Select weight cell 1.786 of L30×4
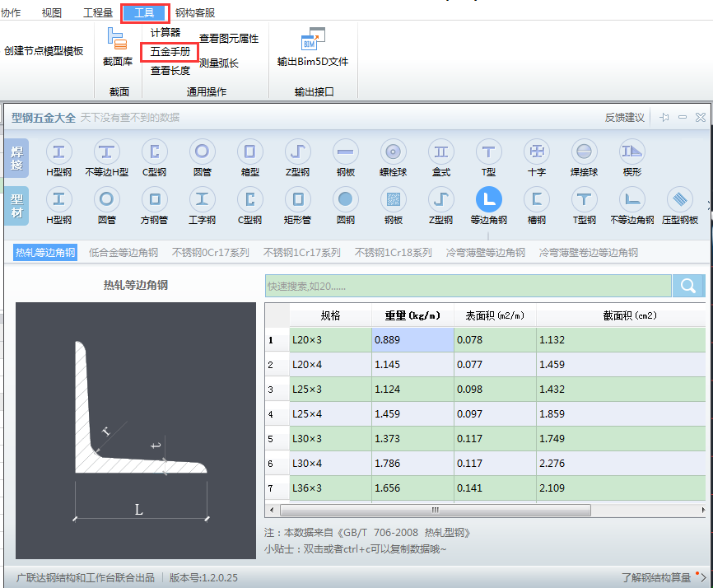The image size is (713, 588). [x=412, y=463]
